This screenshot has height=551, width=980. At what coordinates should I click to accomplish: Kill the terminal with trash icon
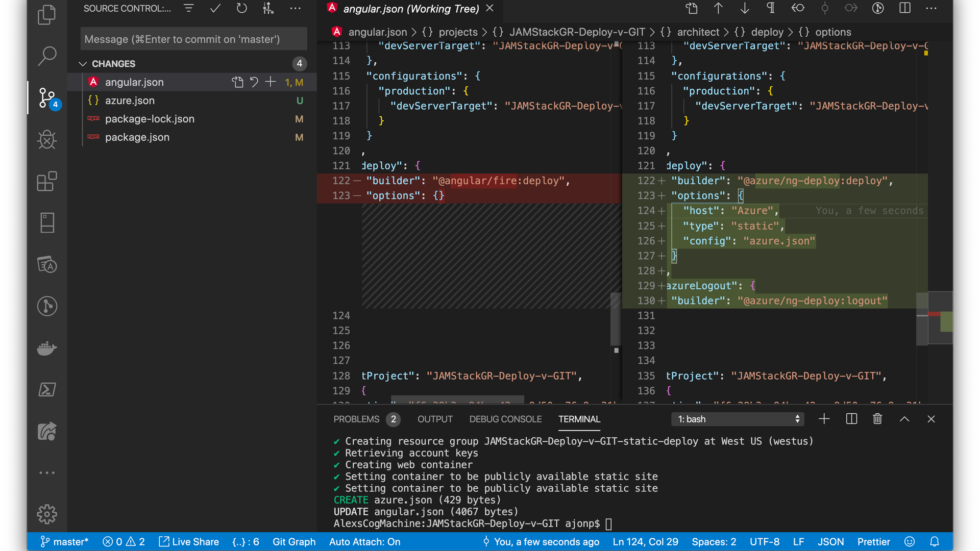point(877,419)
